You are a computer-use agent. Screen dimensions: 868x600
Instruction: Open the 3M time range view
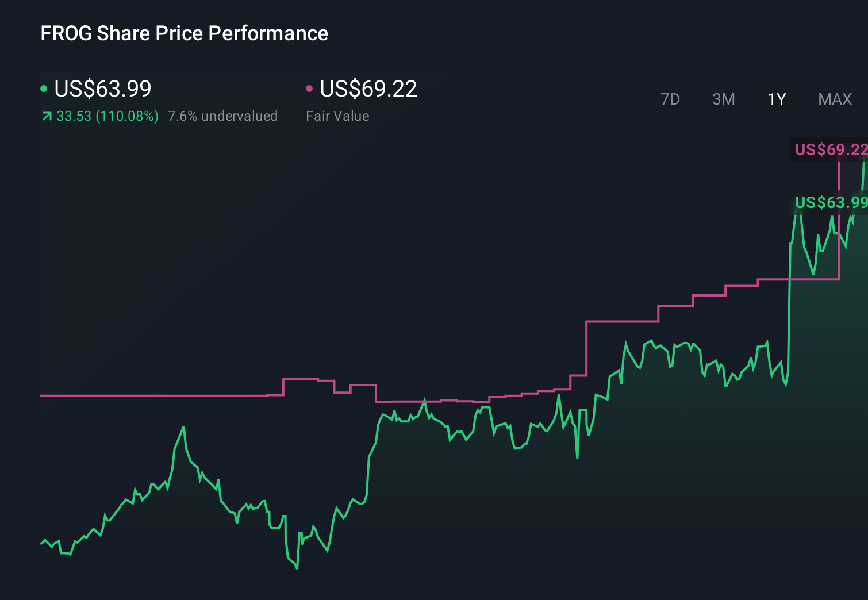723,99
